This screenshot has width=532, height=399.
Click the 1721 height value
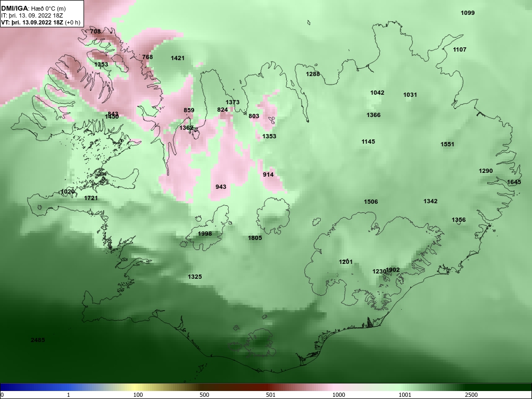tap(91, 198)
